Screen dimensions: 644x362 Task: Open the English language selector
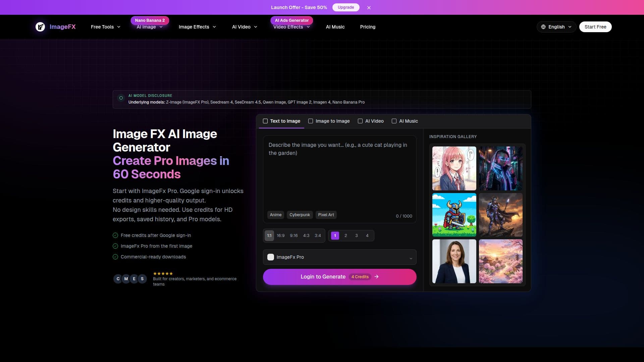(x=556, y=27)
